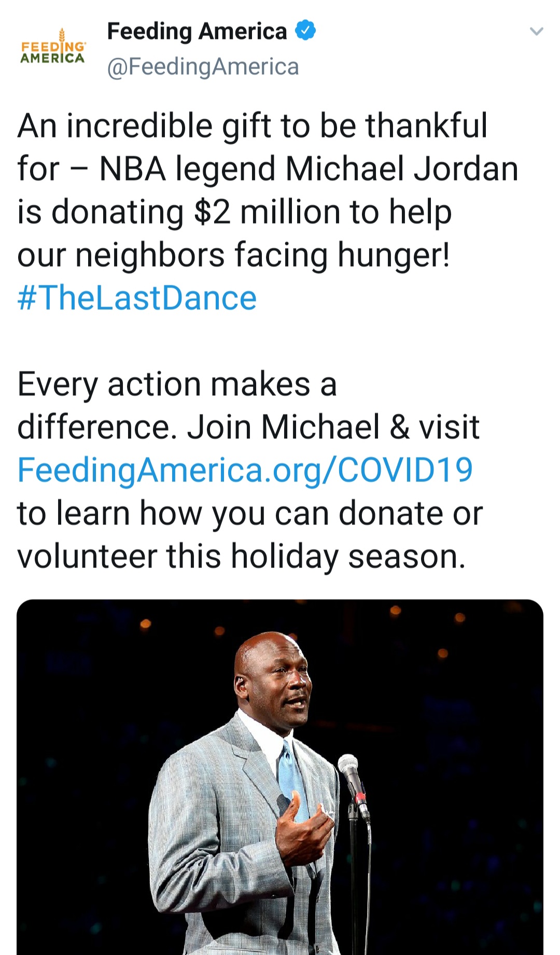Click the verification tick beside Feeding America

point(305,31)
